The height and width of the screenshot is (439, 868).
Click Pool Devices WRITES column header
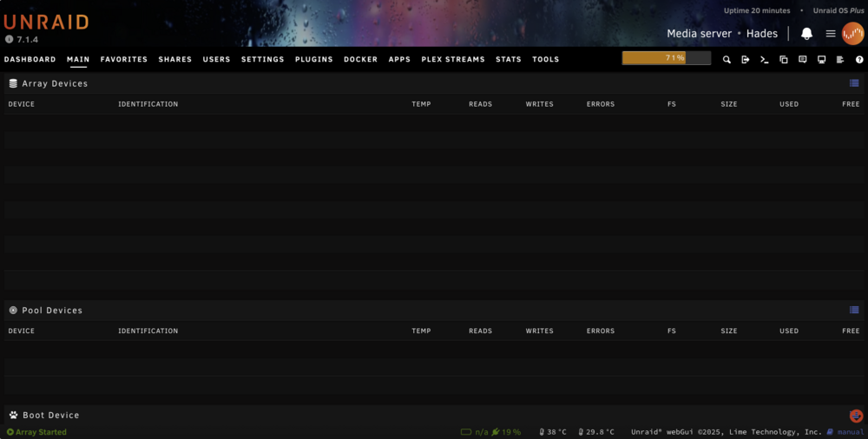(x=540, y=331)
